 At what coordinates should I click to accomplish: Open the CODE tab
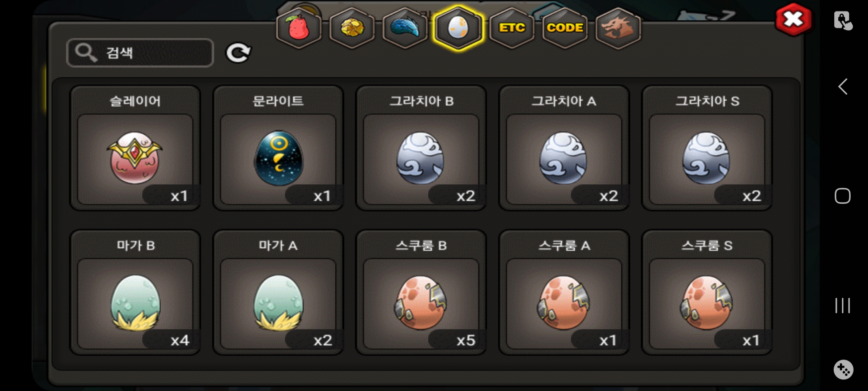pyautogui.click(x=565, y=28)
